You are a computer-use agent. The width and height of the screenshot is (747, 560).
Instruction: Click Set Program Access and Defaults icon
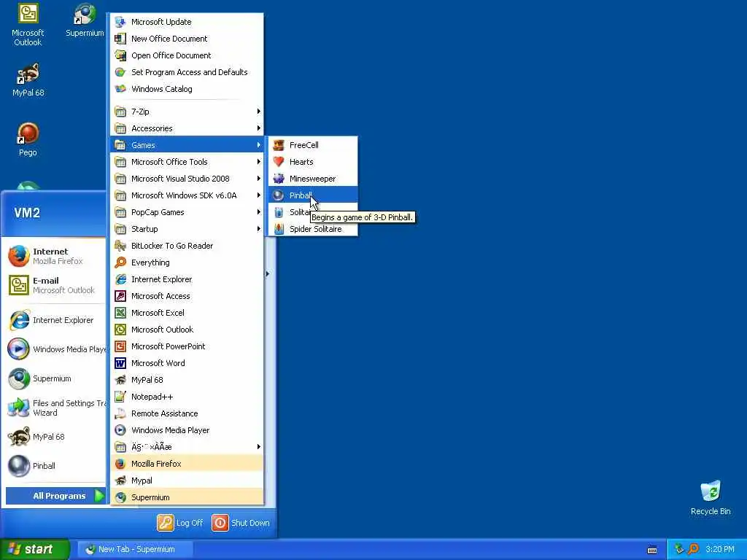[120, 72]
